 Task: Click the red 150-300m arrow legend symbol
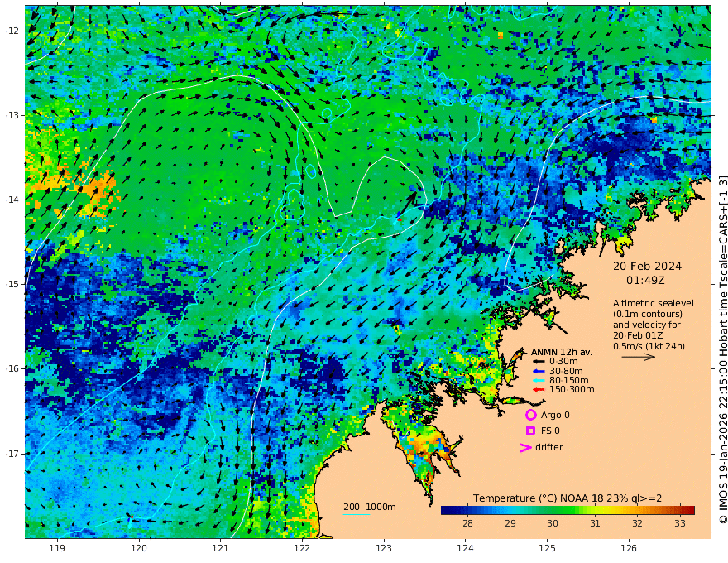point(538,390)
